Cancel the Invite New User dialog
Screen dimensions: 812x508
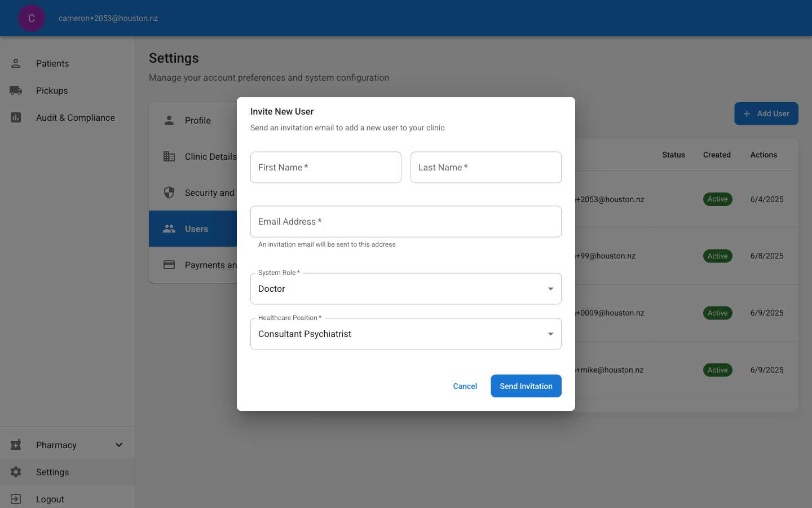(x=465, y=386)
